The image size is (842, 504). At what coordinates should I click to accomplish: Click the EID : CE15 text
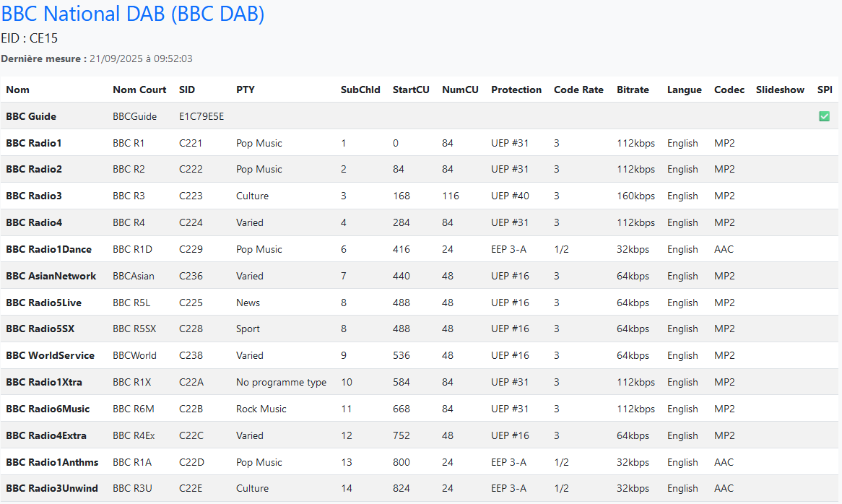(x=29, y=39)
